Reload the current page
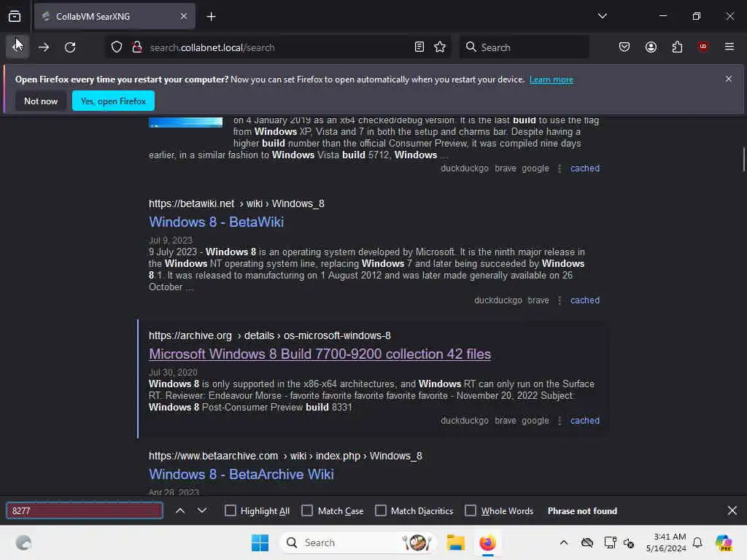This screenshot has width=747, height=560. [x=70, y=47]
